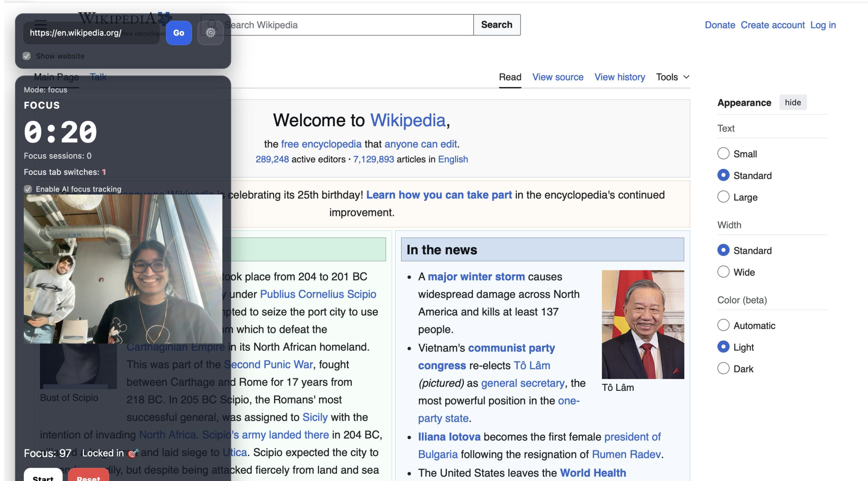
Task: Click the Wikipedia logo wordmark
Action: pos(118,18)
